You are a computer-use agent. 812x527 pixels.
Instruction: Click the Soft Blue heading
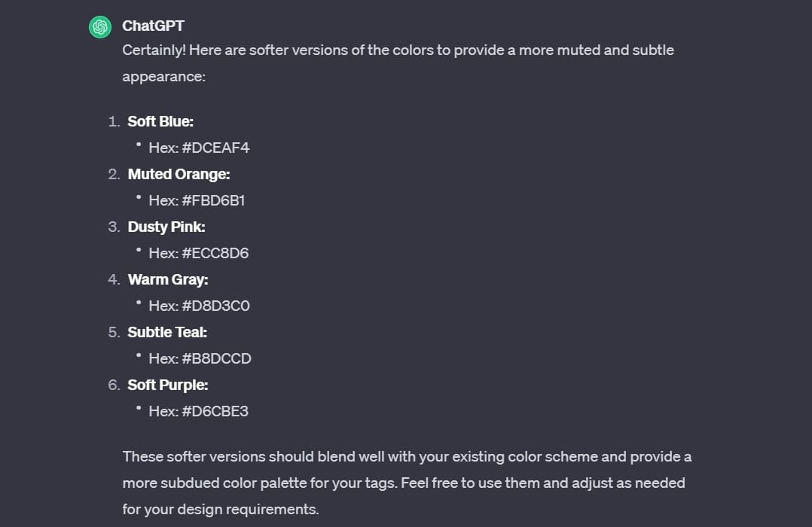pos(160,121)
